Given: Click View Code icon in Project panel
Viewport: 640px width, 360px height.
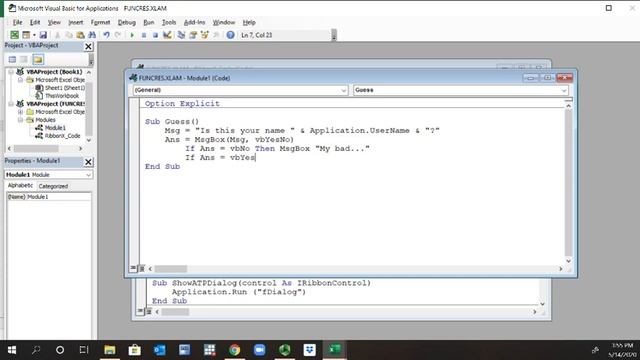Looking at the screenshot, I should point(12,60).
